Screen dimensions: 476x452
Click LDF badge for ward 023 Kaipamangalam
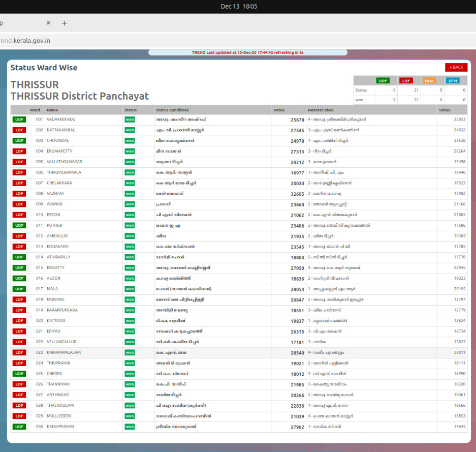(x=19, y=352)
